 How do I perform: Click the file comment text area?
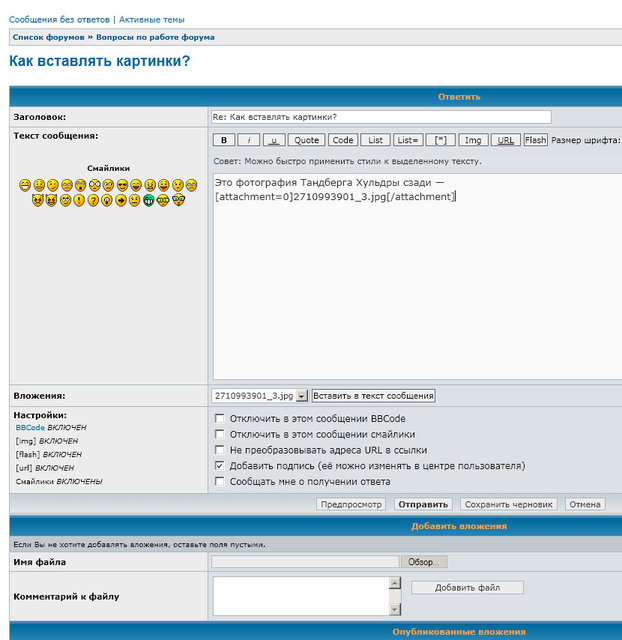(301, 596)
